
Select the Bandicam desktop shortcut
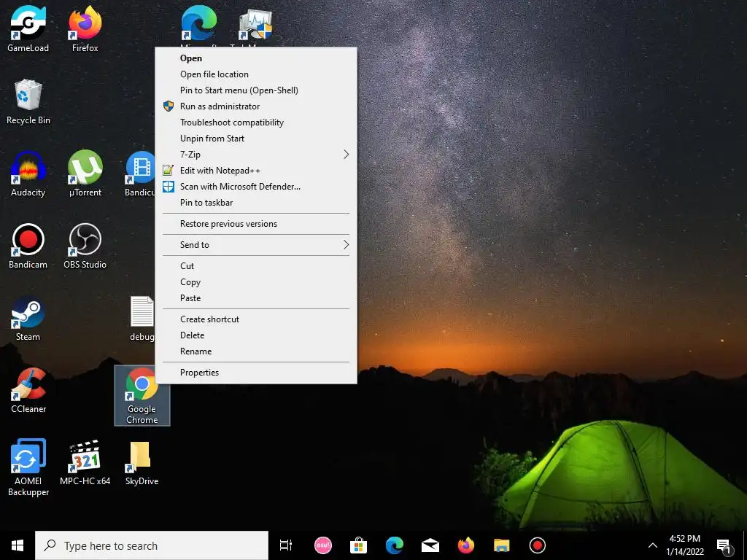pos(28,246)
